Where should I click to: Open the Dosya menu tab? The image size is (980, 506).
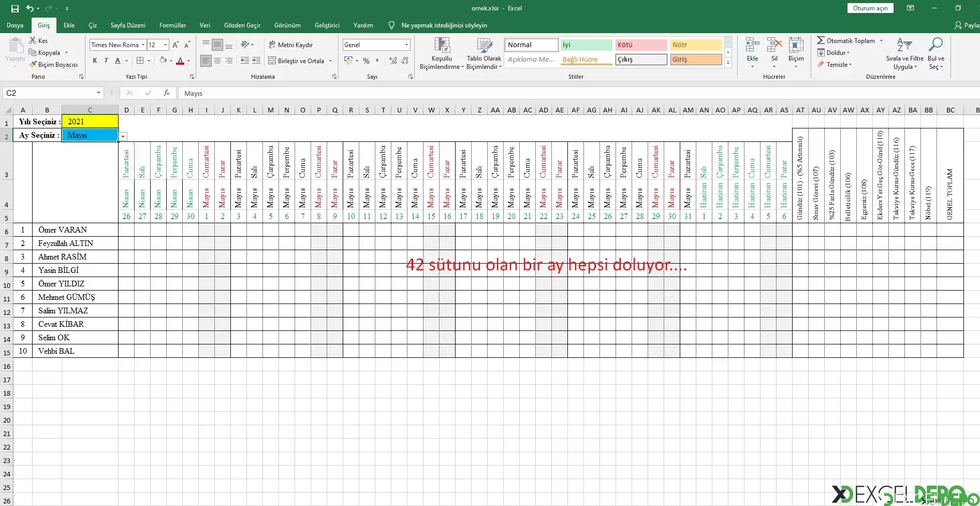pyautogui.click(x=15, y=25)
